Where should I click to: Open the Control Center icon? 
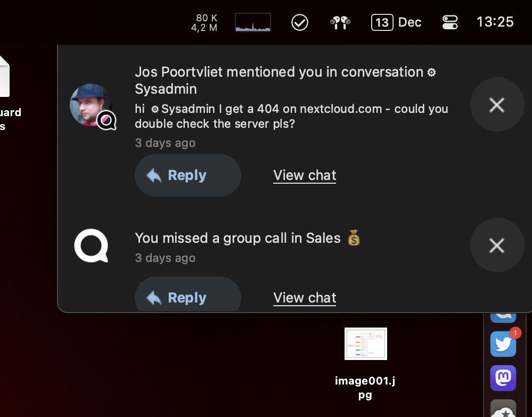(450, 22)
